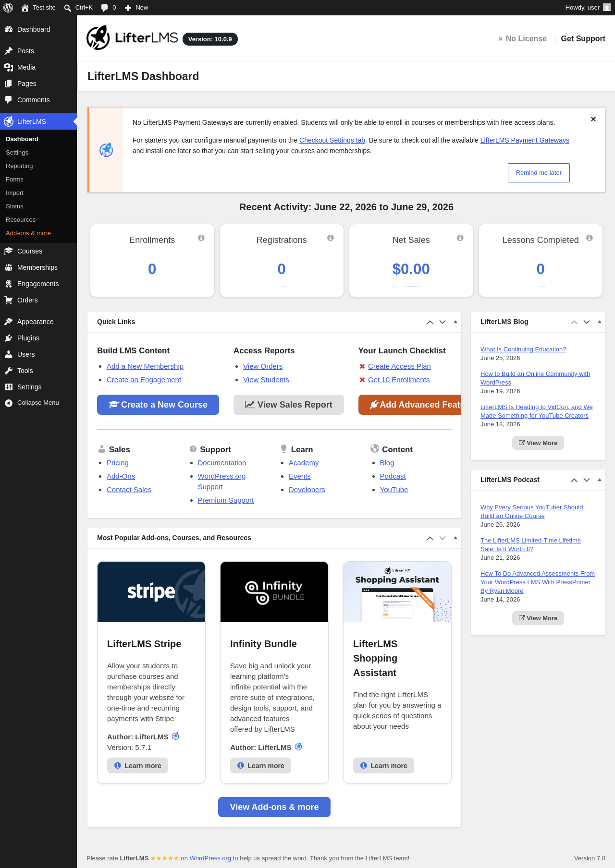Toggle LifterLMS Podcast panel collapse
The width and height of the screenshot is (615, 868).
(600, 480)
